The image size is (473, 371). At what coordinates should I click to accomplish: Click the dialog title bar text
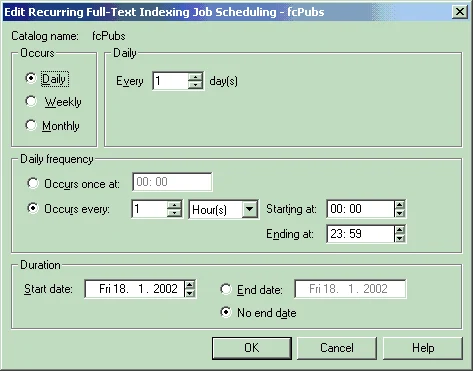pyautogui.click(x=164, y=12)
